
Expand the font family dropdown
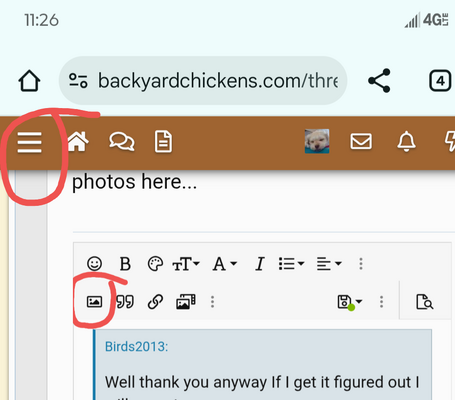coord(225,264)
